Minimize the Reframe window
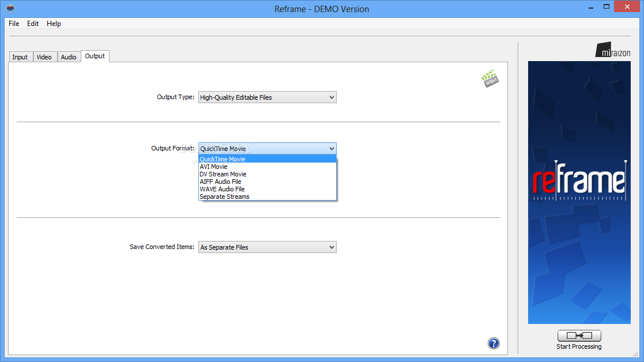Screen dimensions: 644x362 click(x=590, y=7)
